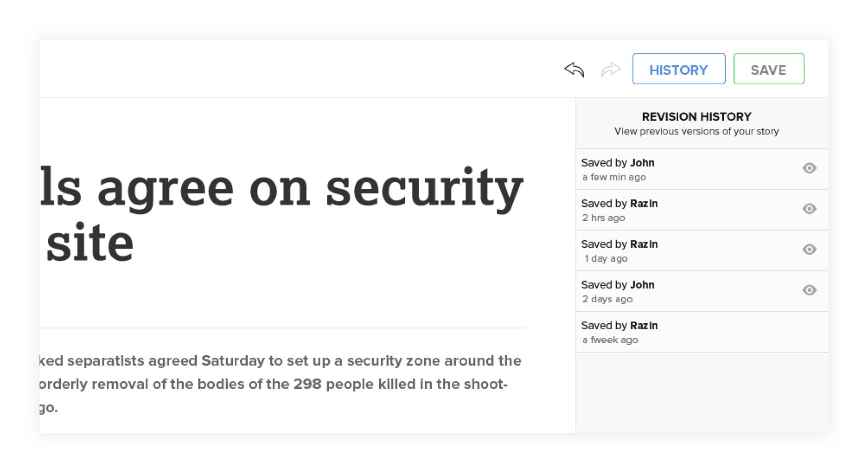Image resolution: width=868 pixels, height=473 pixels.
Task: Open the oldest revision saved by Razin
Action: click(619, 332)
